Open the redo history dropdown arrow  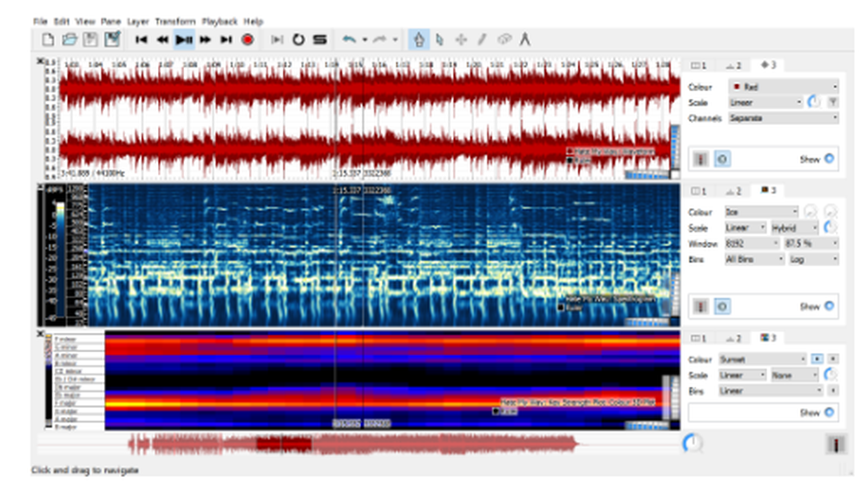coord(395,40)
